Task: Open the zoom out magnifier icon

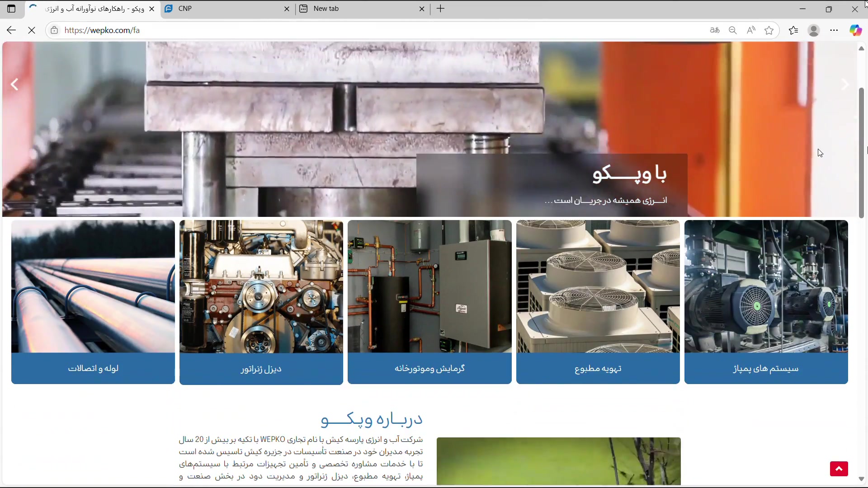Action: coord(733,30)
